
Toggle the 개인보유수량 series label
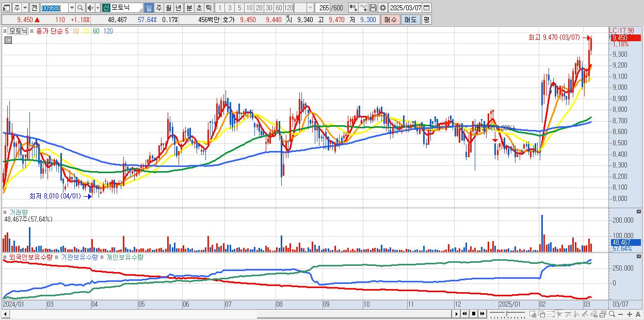[124, 257]
